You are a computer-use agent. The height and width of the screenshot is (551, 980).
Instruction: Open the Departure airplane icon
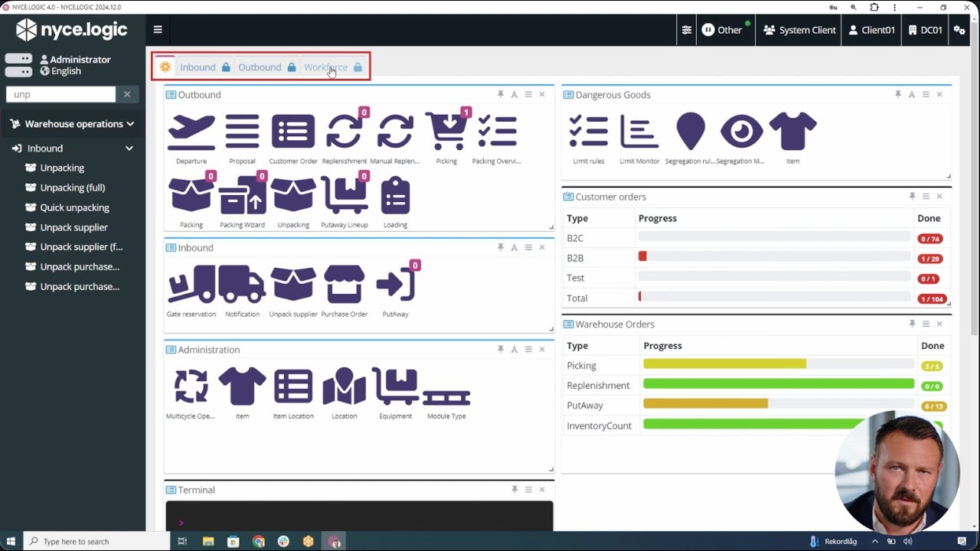coord(191,132)
